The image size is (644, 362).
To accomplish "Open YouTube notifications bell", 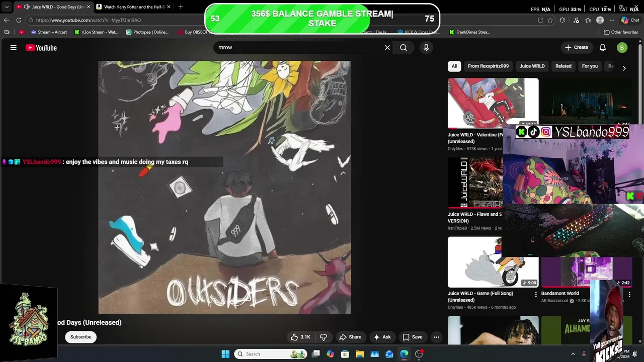I will (603, 48).
